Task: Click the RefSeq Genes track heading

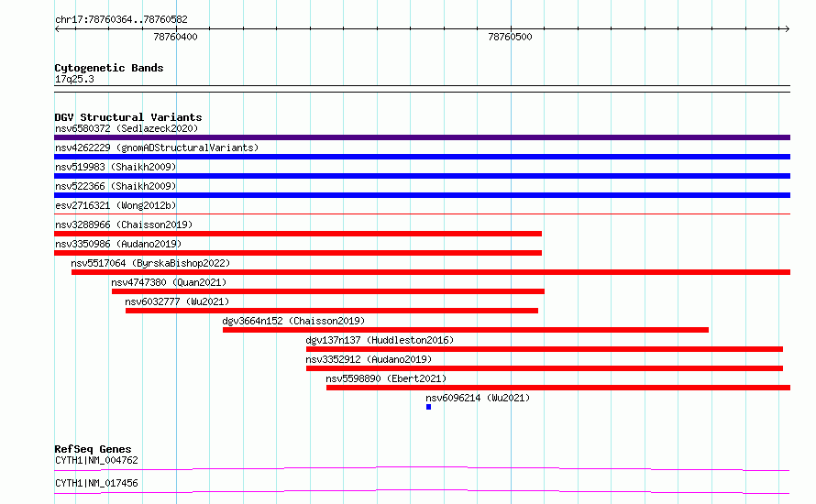Action: click(x=93, y=449)
